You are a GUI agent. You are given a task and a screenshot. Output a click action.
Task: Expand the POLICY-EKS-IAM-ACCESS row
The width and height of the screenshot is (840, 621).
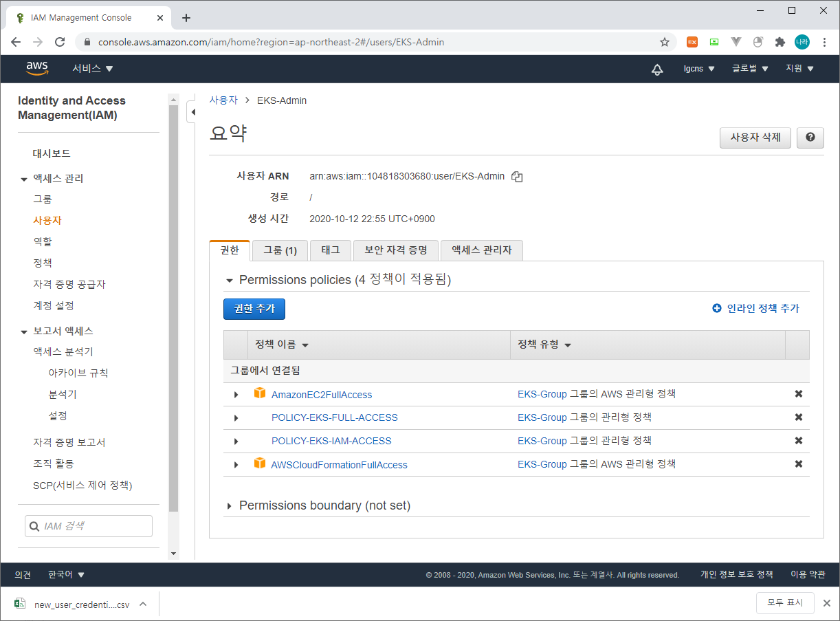(x=236, y=442)
